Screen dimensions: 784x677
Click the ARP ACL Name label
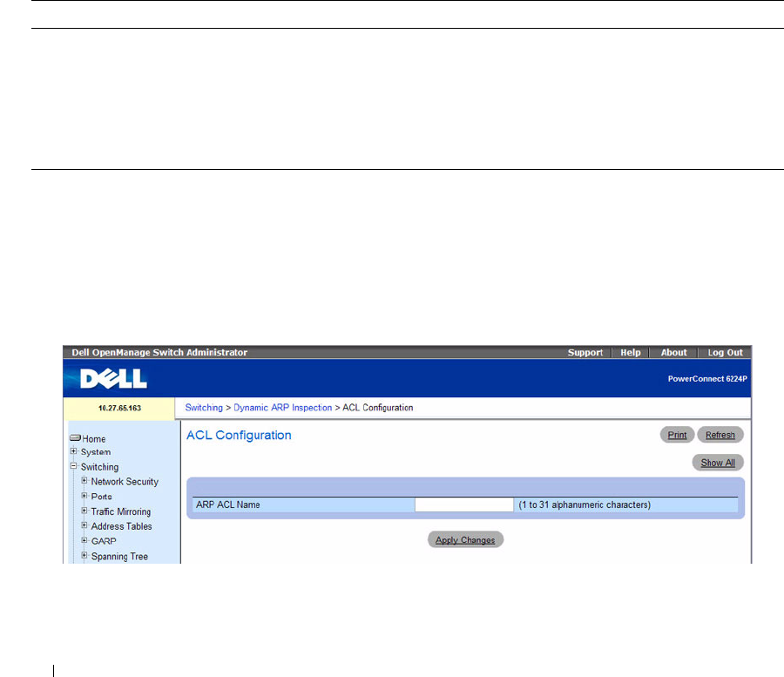[227, 504]
